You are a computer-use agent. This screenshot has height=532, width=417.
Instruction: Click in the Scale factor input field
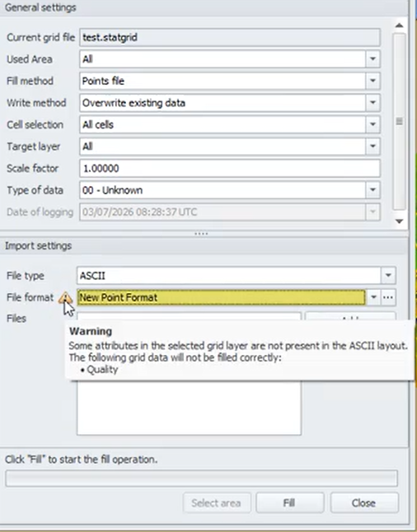230,168
